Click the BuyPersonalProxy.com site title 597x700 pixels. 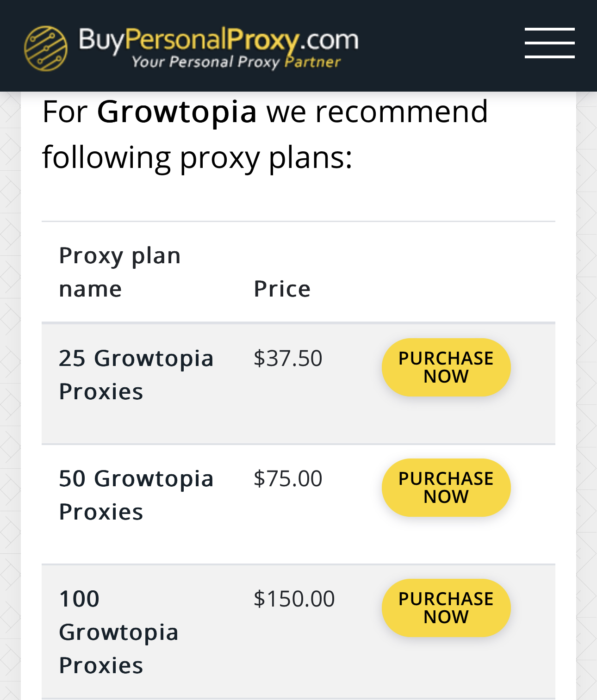click(x=218, y=40)
